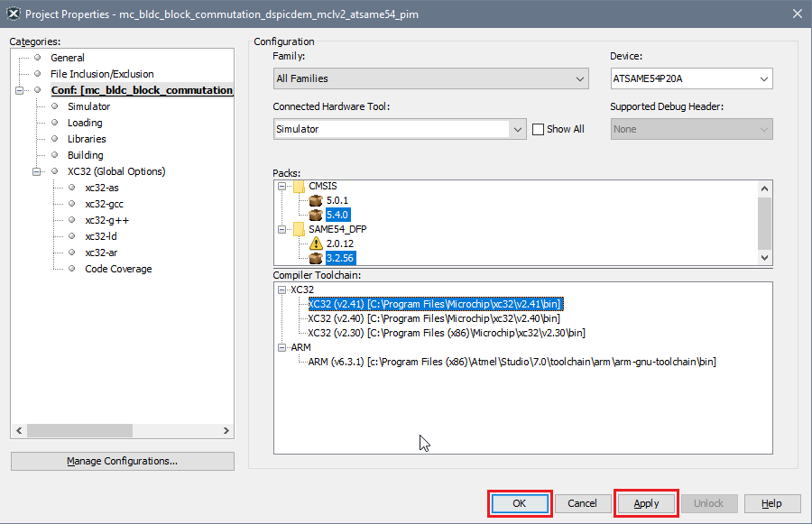The height and width of the screenshot is (524, 812).
Task: Click Manage Configurations button
Action: pyautogui.click(x=122, y=461)
